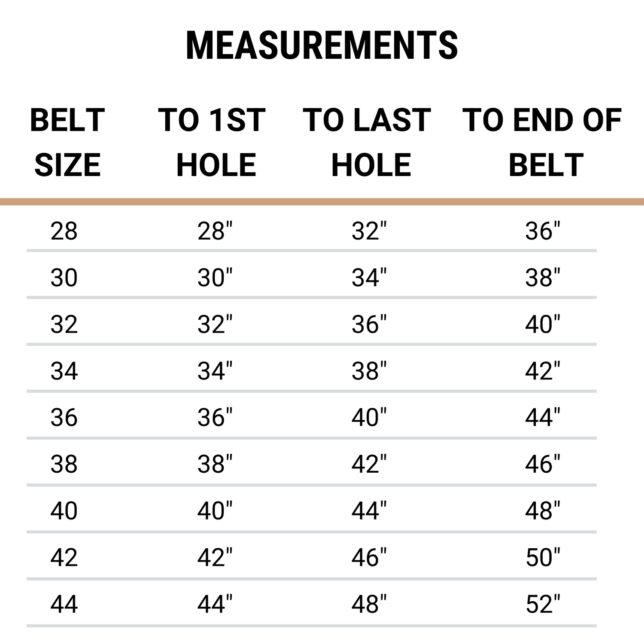
Task: Click the tan divider line under headers
Action: pos(322,202)
